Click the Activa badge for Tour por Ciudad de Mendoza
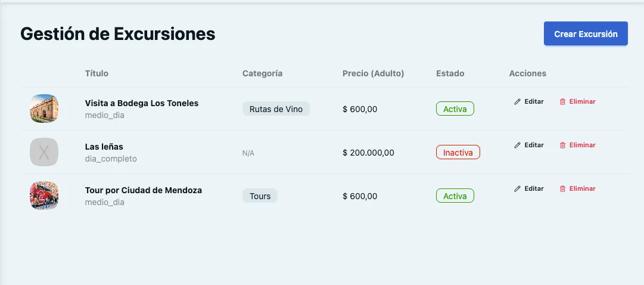Screen dimensions: 644x285 point(455,196)
